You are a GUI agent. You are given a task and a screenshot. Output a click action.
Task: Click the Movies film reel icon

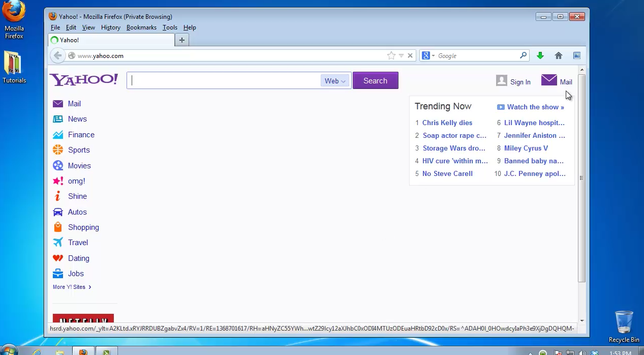58,166
